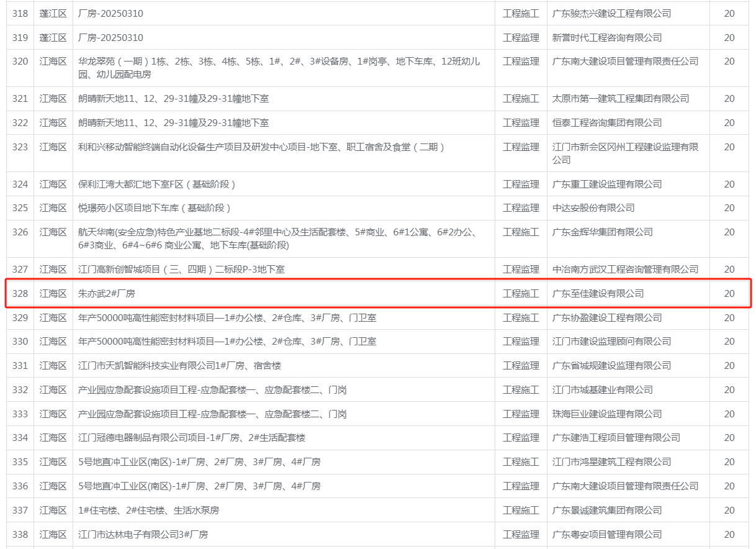
Task: Click row number 328
Action: (20, 293)
